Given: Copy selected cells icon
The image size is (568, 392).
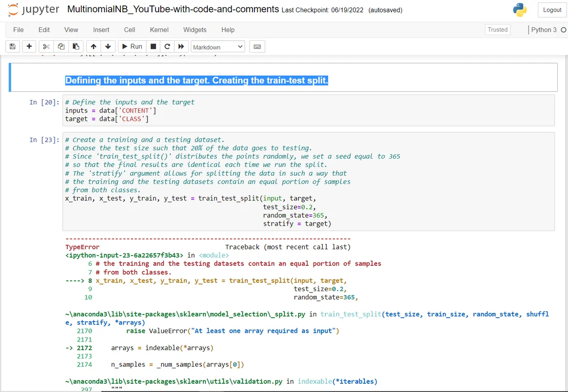Looking at the screenshot, I should (x=61, y=47).
